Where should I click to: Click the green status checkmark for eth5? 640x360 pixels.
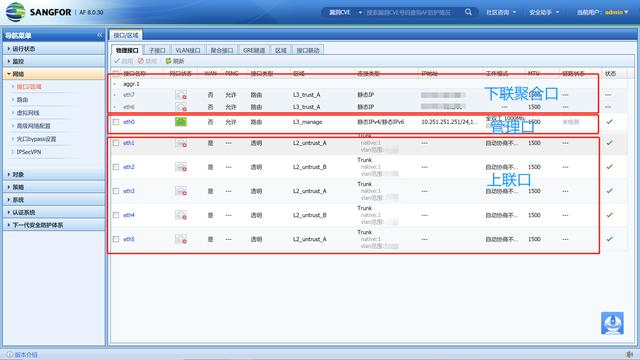[609, 239]
